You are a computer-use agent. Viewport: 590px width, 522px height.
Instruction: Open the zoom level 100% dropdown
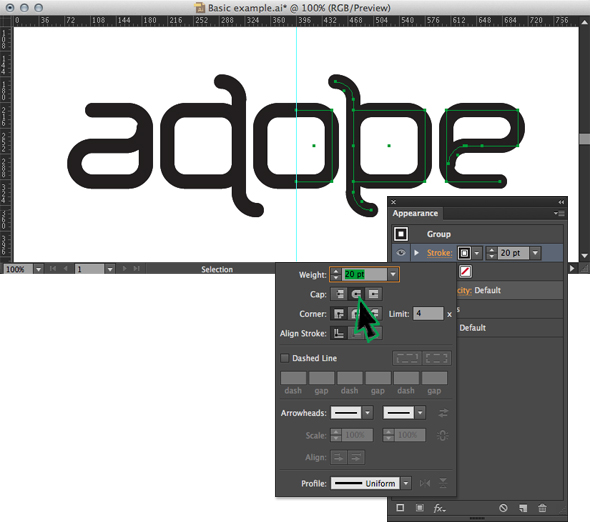pos(38,269)
